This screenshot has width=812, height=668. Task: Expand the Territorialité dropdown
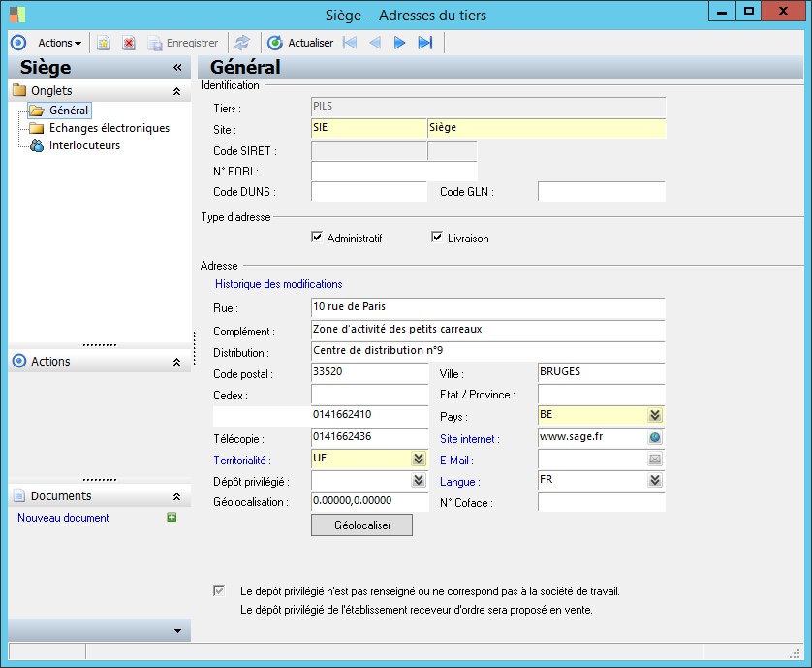[x=419, y=460]
